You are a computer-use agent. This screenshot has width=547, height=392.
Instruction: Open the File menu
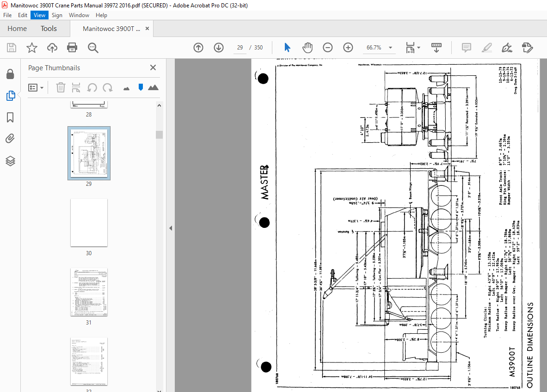pyautogui.click(x=7, y=15)
